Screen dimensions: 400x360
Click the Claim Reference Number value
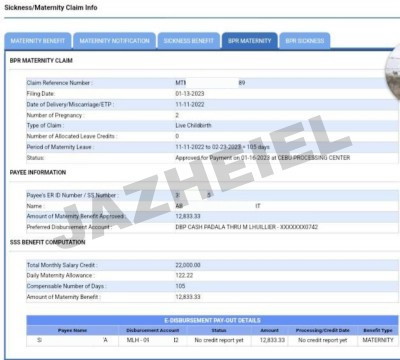[210, 83]
